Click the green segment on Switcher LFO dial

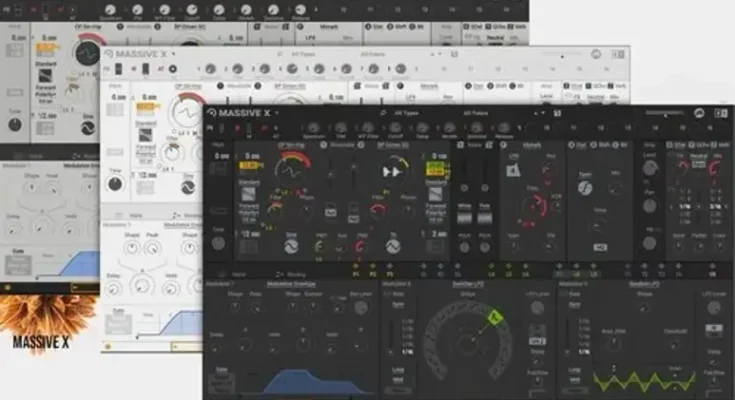coord(495,317)
